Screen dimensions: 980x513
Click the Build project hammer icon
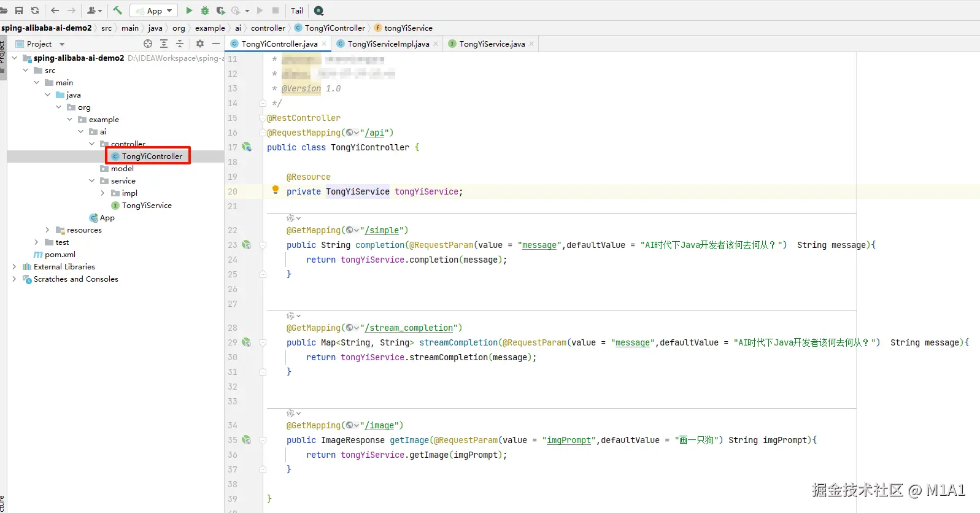coord(118,10)
